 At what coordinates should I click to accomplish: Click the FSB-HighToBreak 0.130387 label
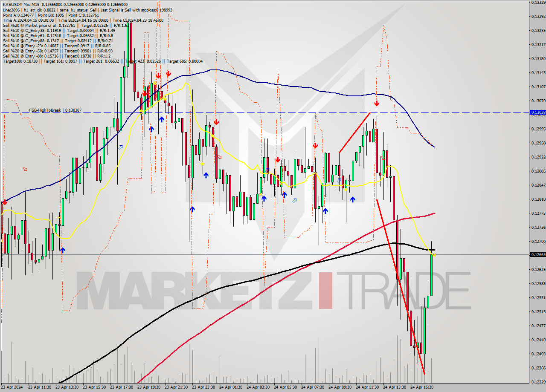[55, 110]
